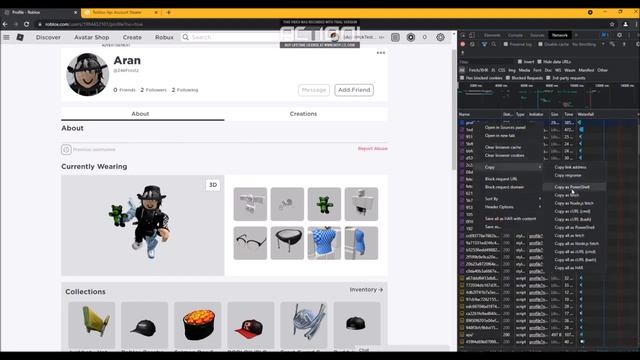
Task: Click the import HAR file upload icon
Action: pos(624,44)
